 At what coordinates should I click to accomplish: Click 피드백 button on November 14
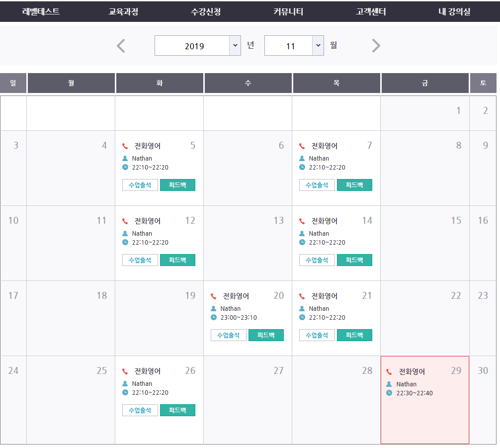354,260
